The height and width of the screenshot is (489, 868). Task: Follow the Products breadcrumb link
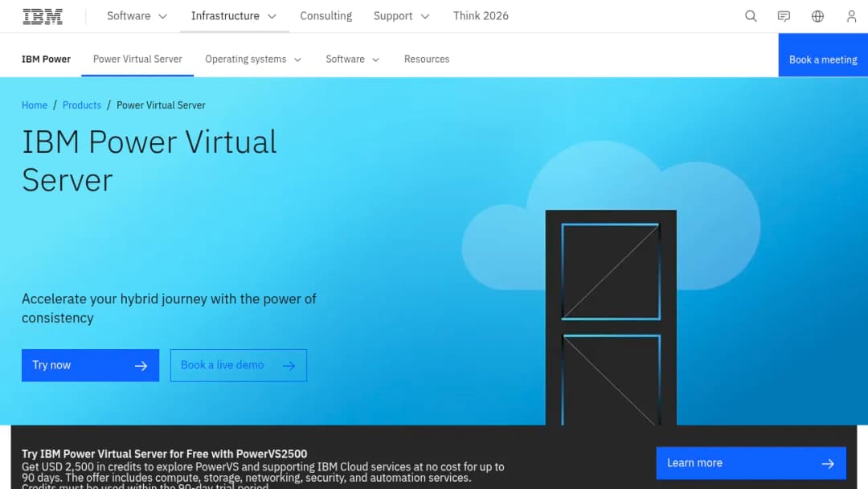(x=82, y=105)
